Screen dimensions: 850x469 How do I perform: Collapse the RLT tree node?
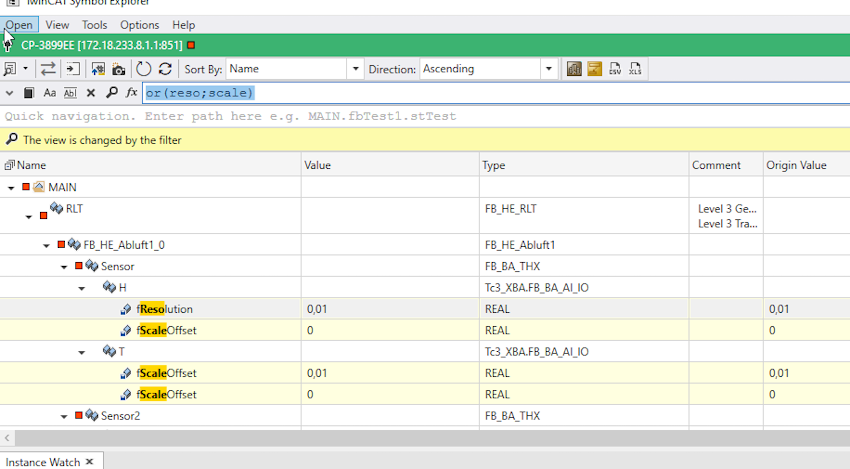(x=29, y=217)
